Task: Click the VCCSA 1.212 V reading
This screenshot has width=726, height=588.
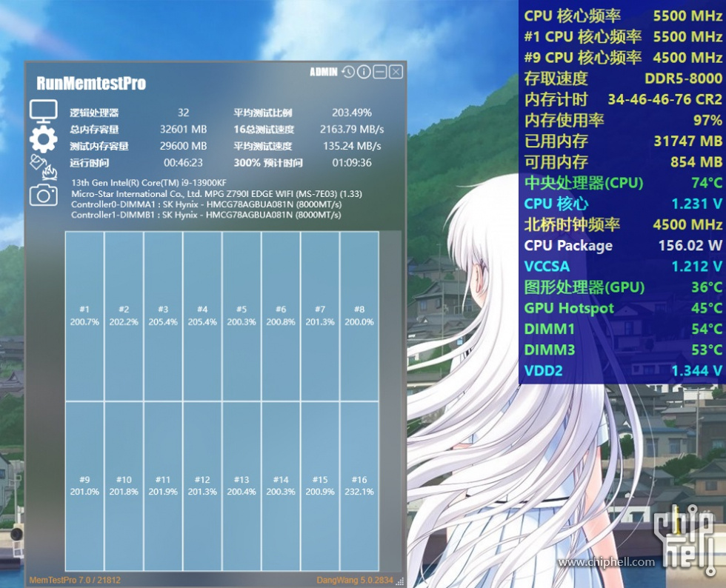Action: click(623, 266)
